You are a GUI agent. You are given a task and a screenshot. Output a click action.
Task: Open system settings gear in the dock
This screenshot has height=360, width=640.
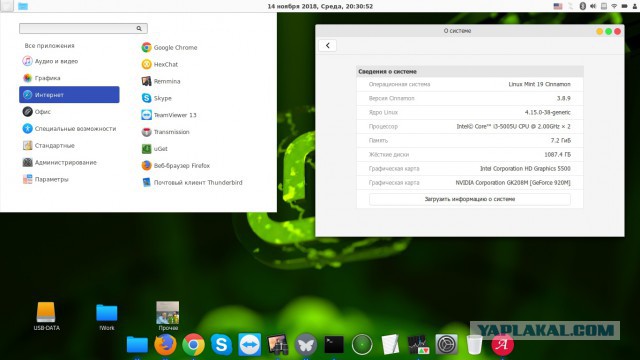(x=446, y=344)
